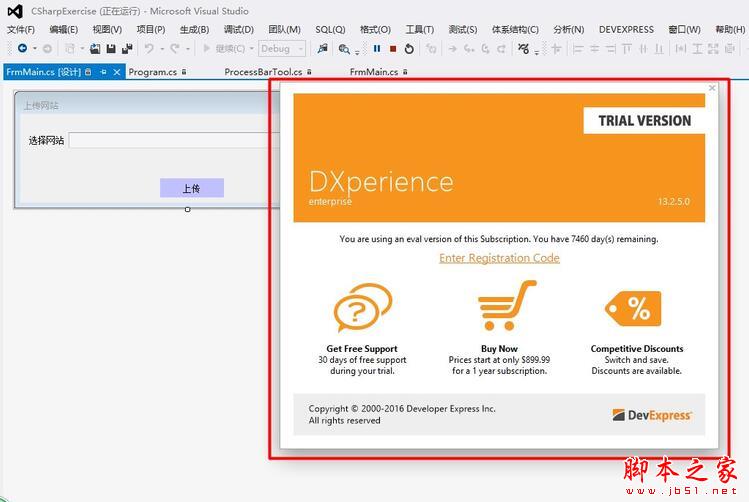This screenshot has width=749, height=502.
Task: Open the Debug configuration combo box
Action: (x=282, y=49)
